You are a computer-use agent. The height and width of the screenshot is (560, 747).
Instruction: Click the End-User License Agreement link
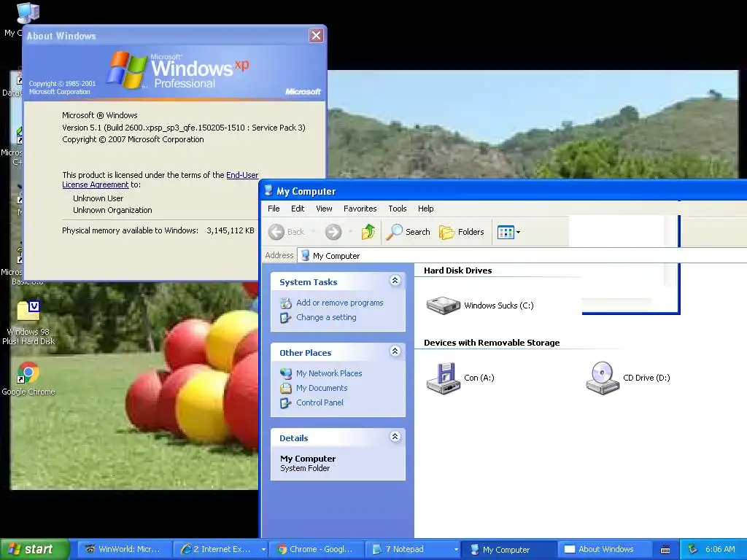(160, 180)
